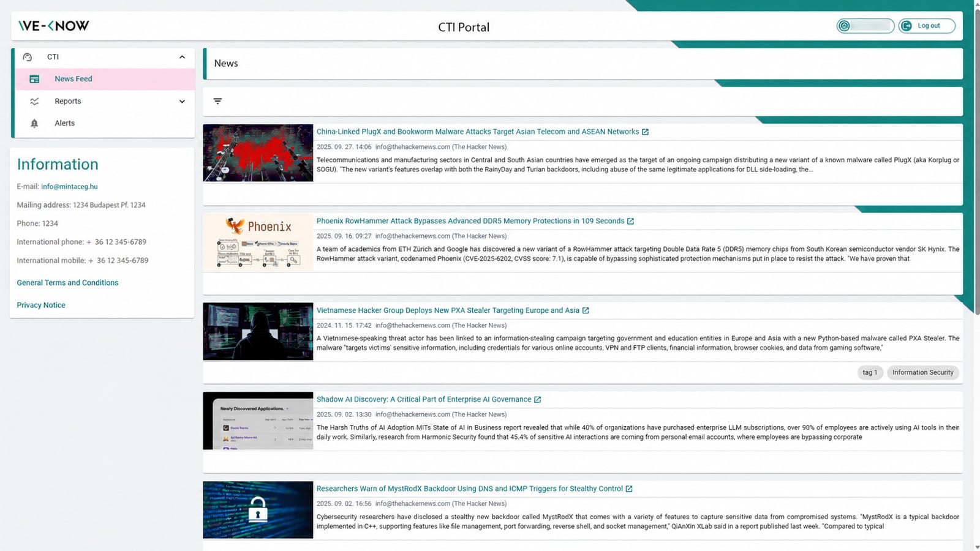Click the 'CTI Portal' header title
Image resolution: width=980 pixels, height=551 pixels.
(x=464, y=27)
